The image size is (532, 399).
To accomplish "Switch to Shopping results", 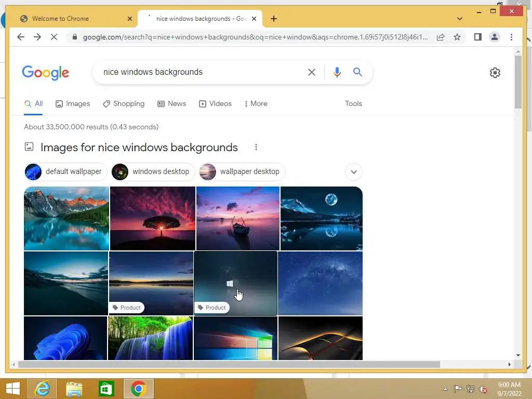I will click(124, 104).
